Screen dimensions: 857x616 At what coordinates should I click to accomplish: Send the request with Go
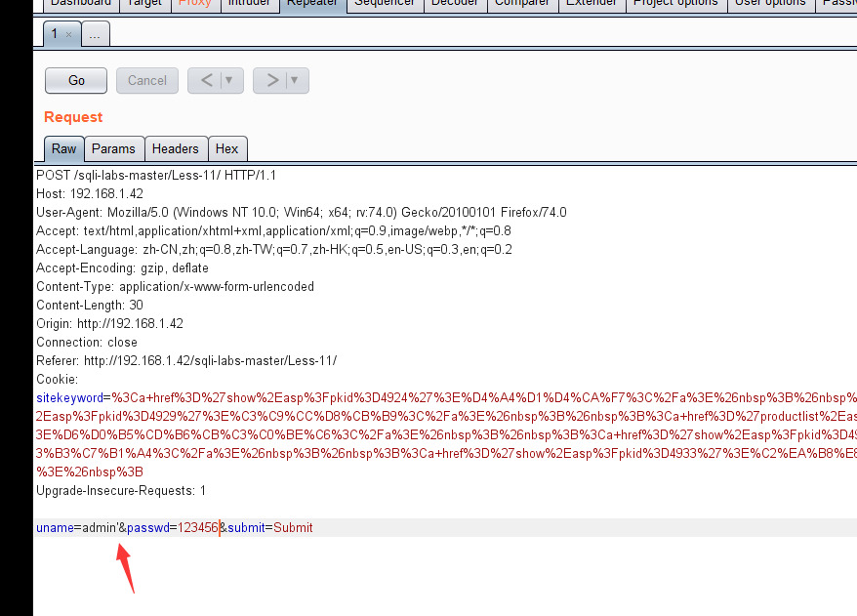[76, 80]
